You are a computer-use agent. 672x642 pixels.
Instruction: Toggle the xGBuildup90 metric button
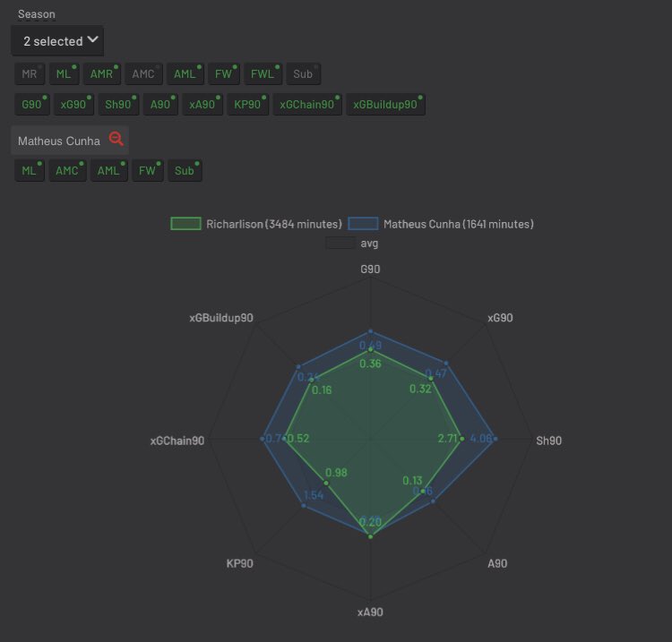coord(385,105)
